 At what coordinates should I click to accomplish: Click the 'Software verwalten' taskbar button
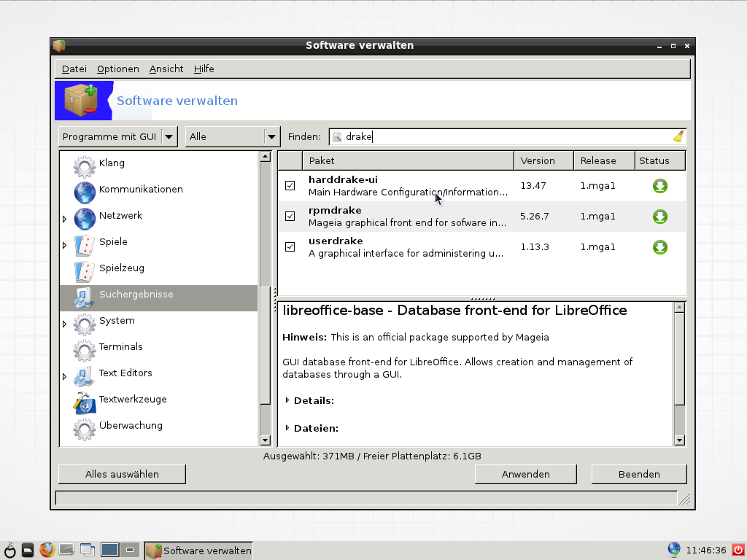(x=198, y=551)
